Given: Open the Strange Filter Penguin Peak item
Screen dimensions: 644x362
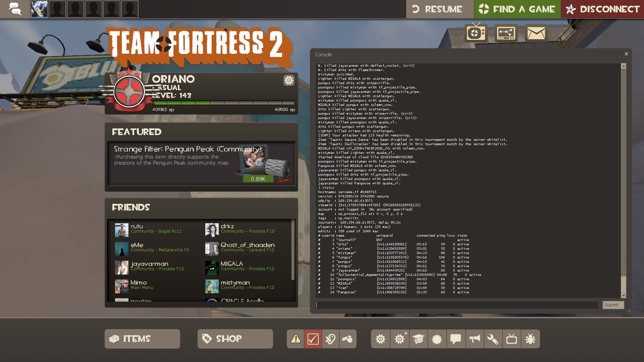Looking at the screenshot, I should coord(201,164).
